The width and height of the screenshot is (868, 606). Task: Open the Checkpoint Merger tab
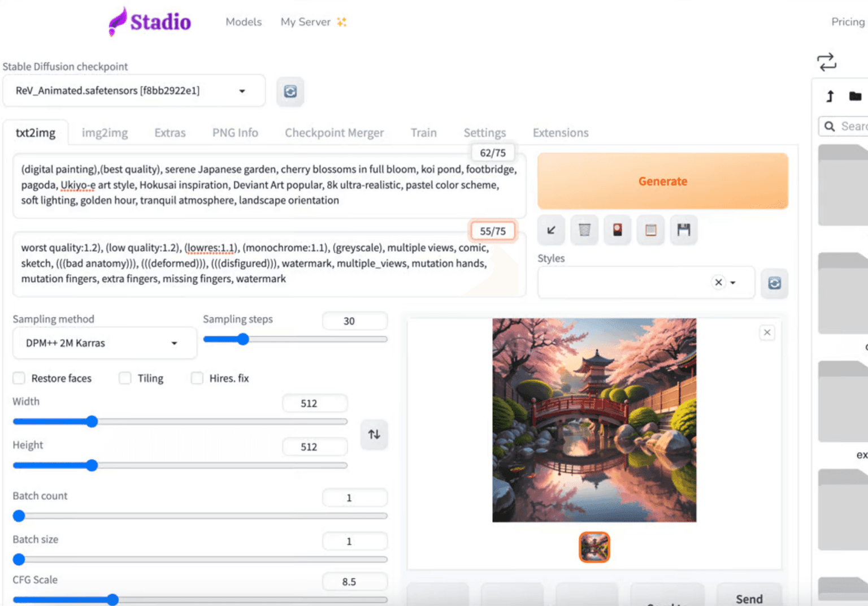(x=334, y=133)
